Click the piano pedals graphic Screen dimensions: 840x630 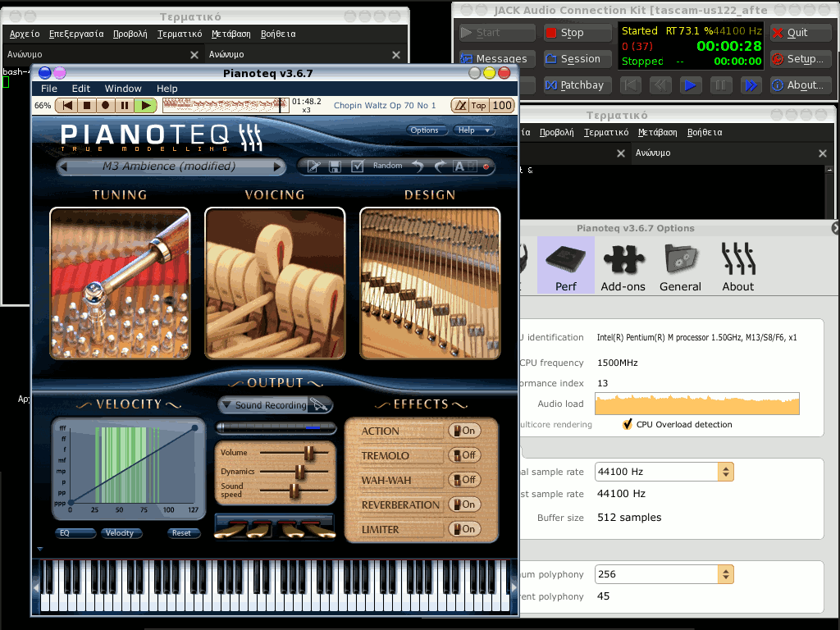coord(274,527)
